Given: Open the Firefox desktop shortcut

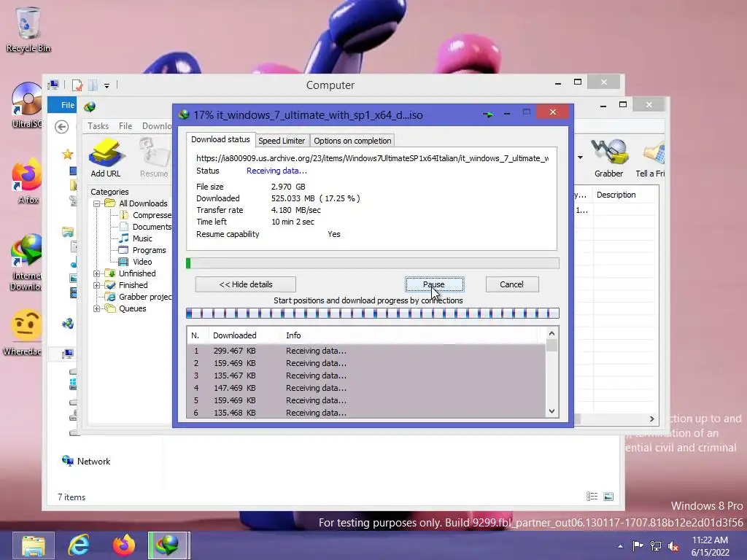Looking at the screenshot, I should tap(27, 181).
